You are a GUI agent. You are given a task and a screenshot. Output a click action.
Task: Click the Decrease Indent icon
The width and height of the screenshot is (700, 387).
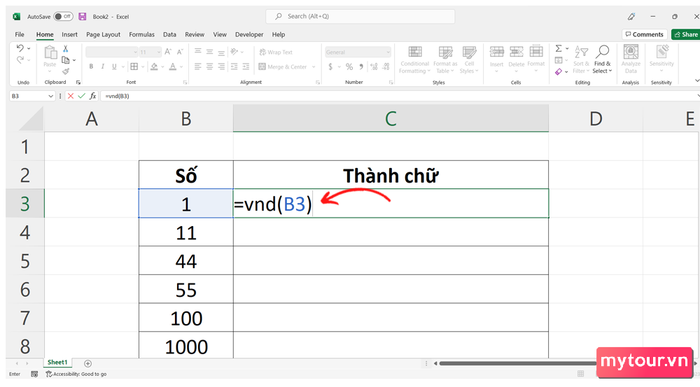(x=234, y=67)
